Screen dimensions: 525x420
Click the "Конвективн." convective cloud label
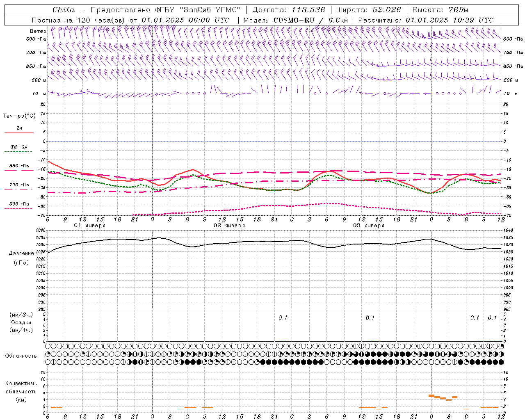21,383
